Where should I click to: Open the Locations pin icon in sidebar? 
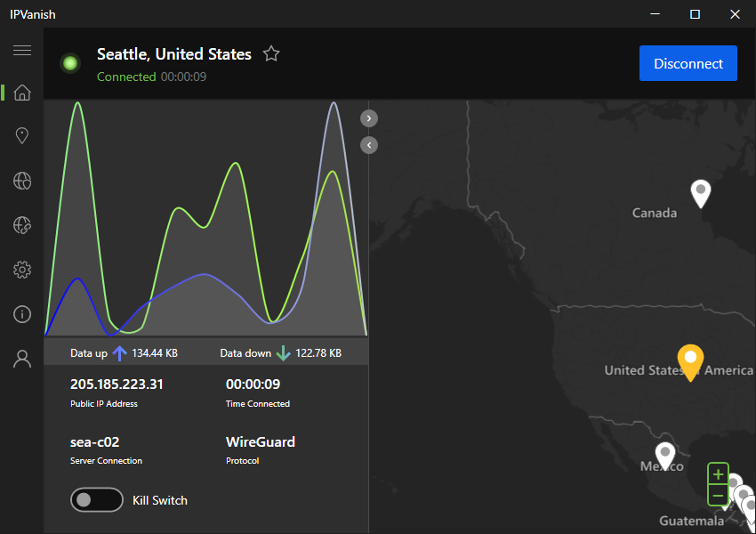(22, 136)
